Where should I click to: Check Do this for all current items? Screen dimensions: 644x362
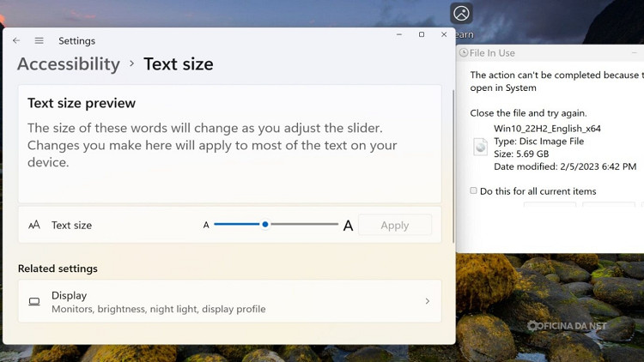coord(473,190)
